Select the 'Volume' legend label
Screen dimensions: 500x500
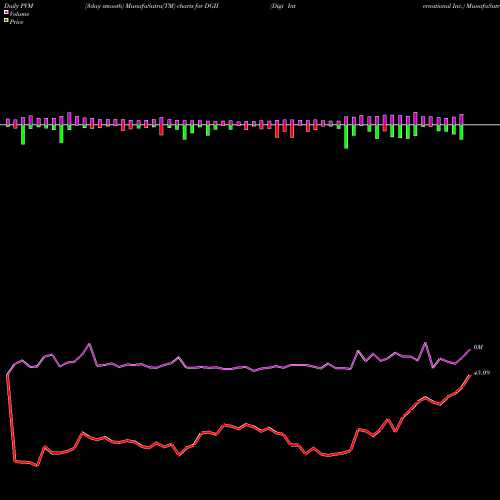(19, 14)
